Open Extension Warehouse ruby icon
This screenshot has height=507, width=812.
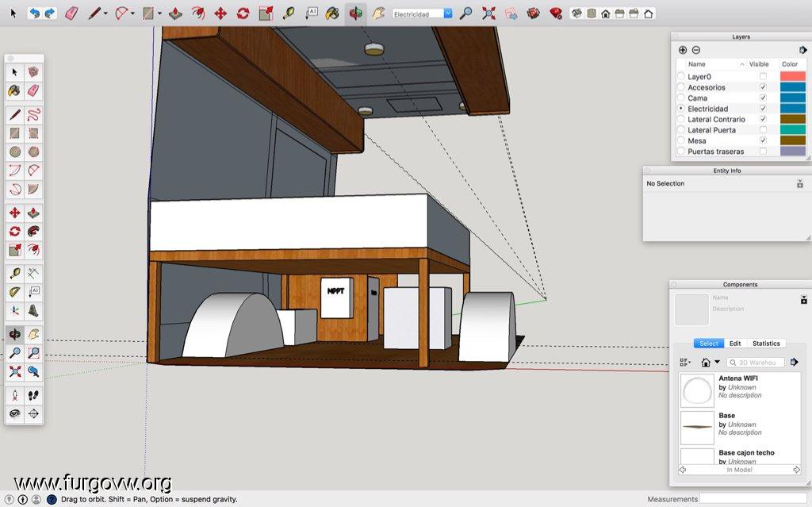(x=556, y=13)
